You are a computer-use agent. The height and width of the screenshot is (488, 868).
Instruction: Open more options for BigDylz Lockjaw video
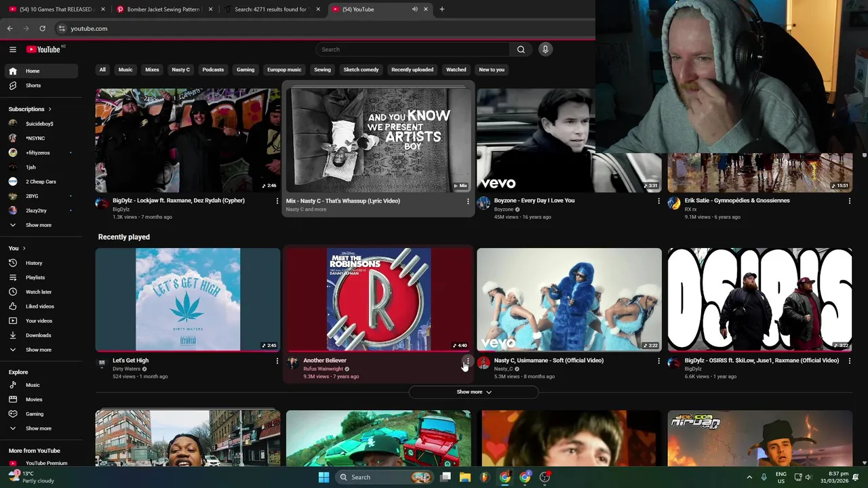[277, 201]
